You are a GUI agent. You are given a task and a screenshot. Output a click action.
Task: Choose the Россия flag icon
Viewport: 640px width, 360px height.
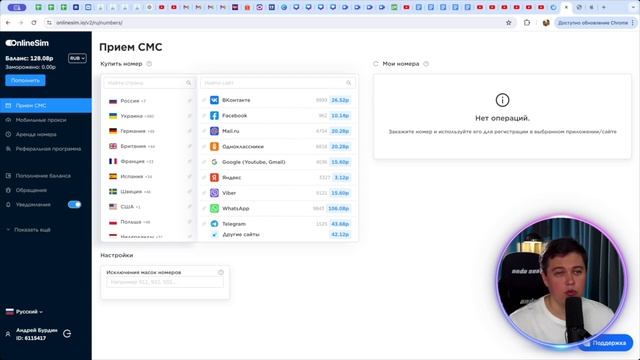click(x=113, y=101)
